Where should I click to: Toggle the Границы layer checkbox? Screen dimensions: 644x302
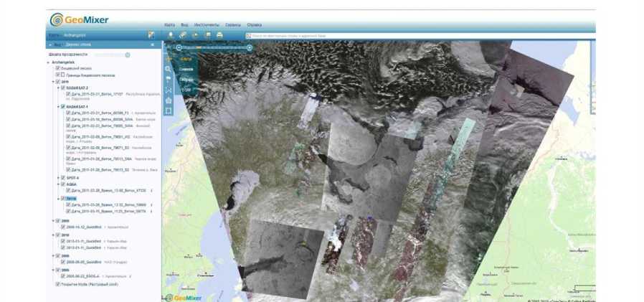click(58, 75)
